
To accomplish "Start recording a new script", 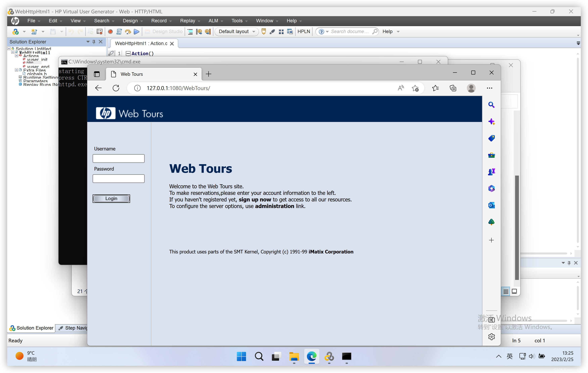I will pyautogui.click(x=110, y=31).
